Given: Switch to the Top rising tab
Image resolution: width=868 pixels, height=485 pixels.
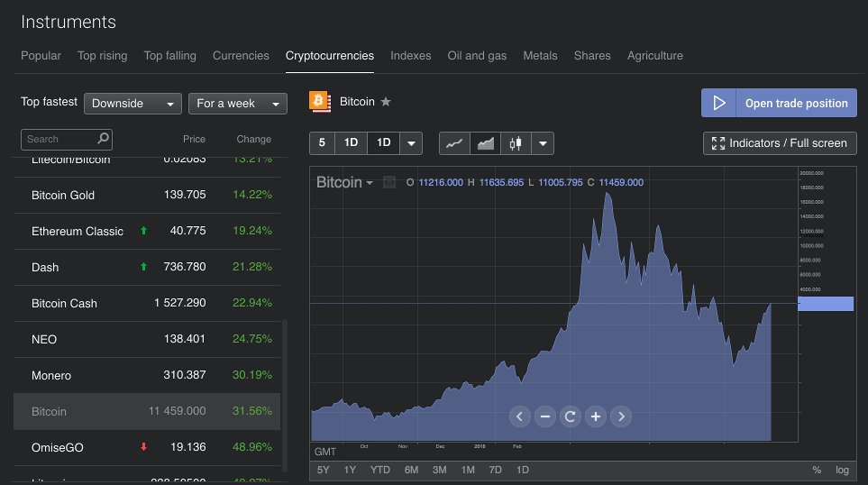Looking at the screenshot, I should coord(102,56).
